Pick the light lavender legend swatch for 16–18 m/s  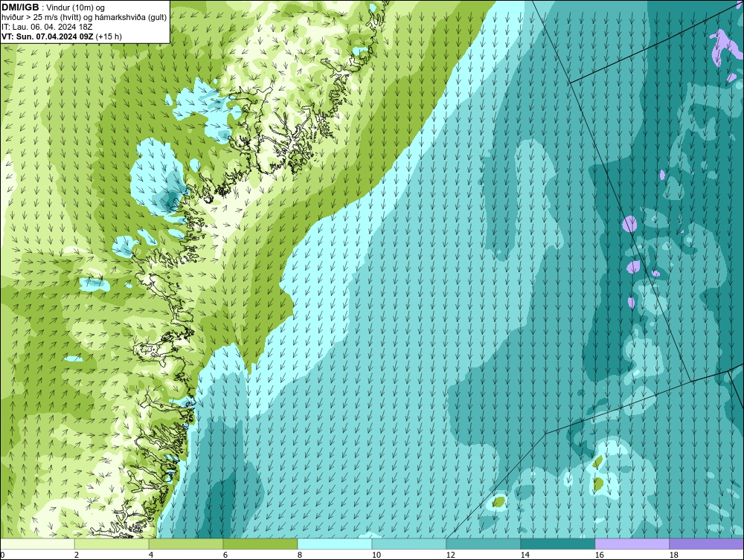click(632, 544)
